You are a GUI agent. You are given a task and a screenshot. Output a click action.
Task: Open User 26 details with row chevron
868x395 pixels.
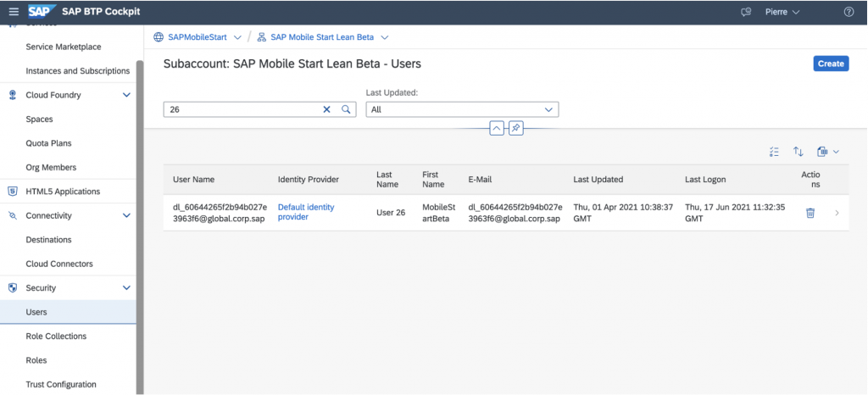(x=837, y=213)
